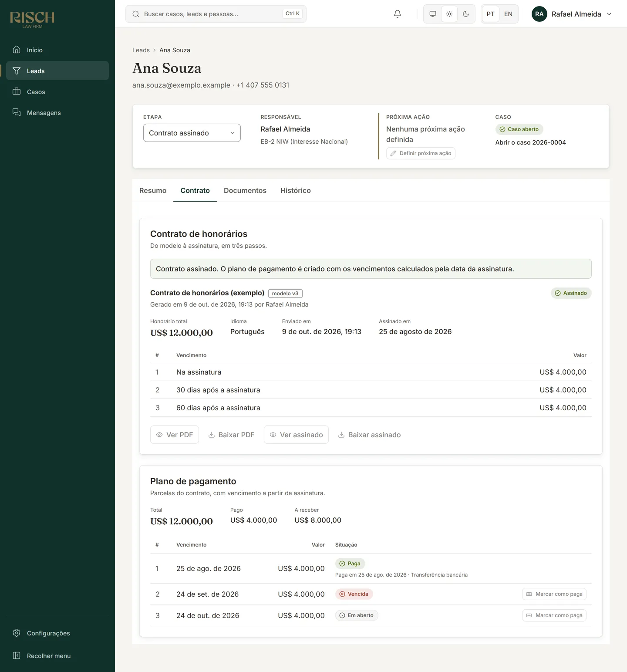
Task: Click the Paga status badge
Action: tap(350, 564)
